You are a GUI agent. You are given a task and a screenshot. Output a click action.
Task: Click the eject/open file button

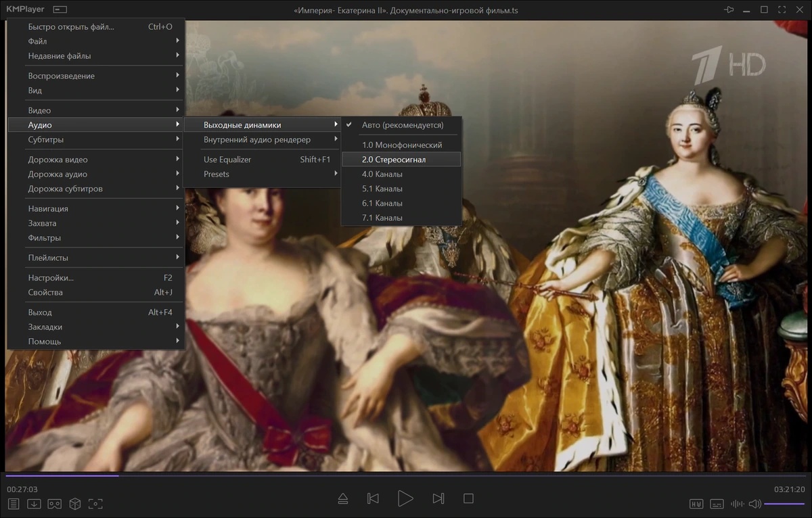tap(342, 499)
